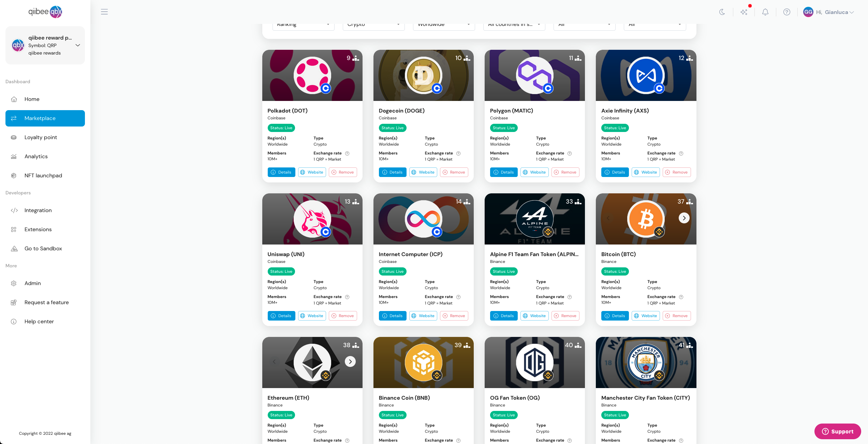Image resolution: width=868 pixels, height=444 pixels.
Task: Open the Ranking sort dropdown
Action: tap(303, 26)
